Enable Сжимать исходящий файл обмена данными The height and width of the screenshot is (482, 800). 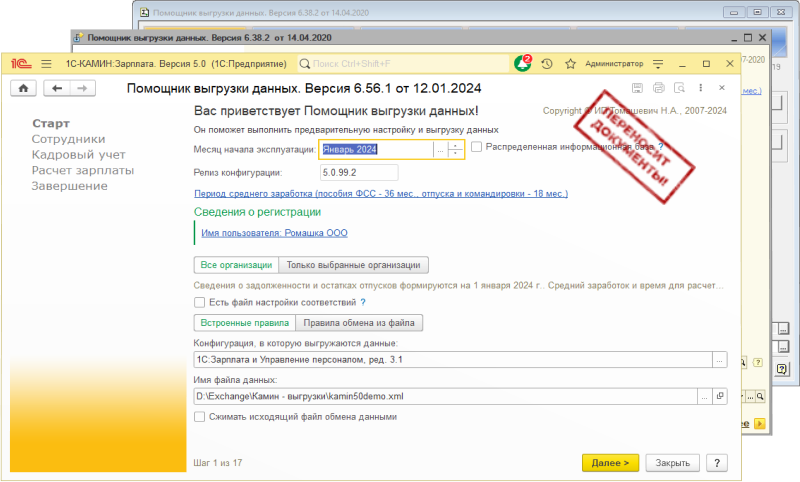pos(199,417)
